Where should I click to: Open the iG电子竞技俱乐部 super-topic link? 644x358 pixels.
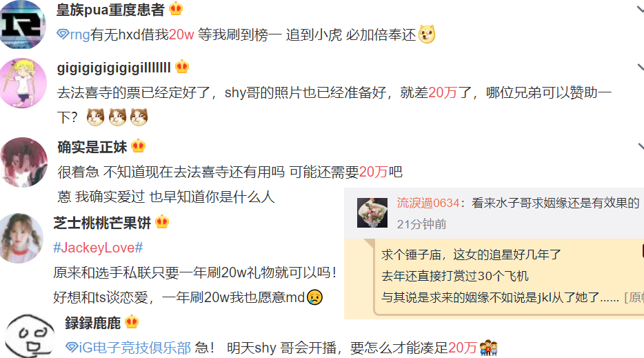pyautogui.click(x=134, y=348)
